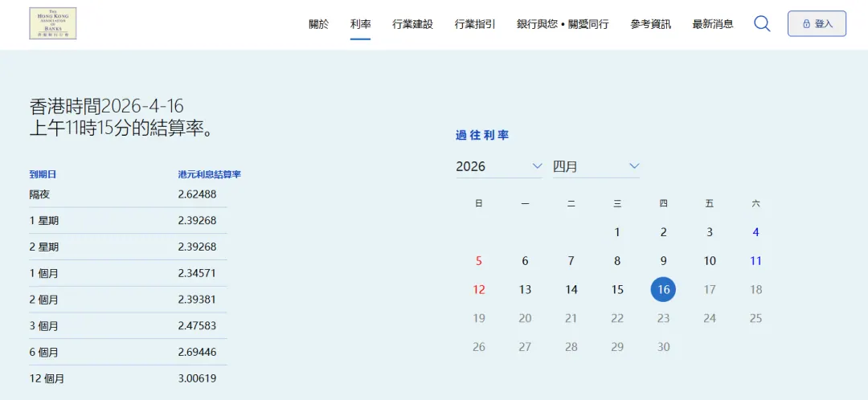
Task: Click greyed-out date 19
Action: [479, 318]
